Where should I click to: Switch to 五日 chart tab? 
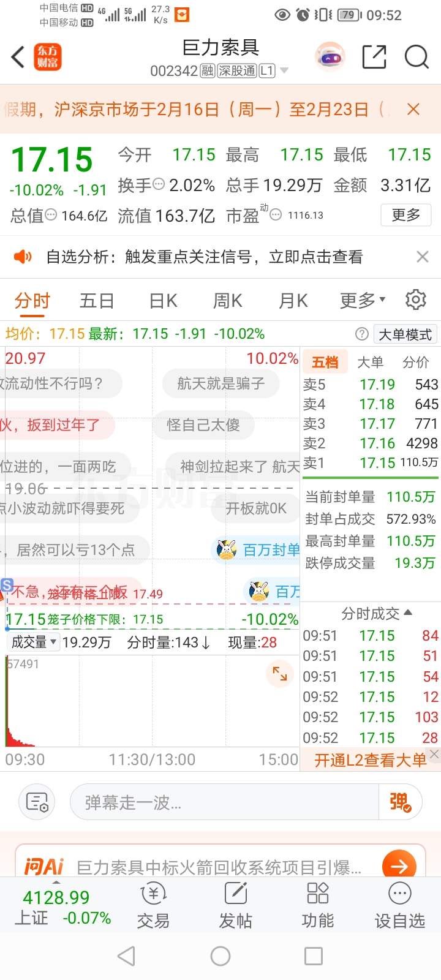pos(97,301)
